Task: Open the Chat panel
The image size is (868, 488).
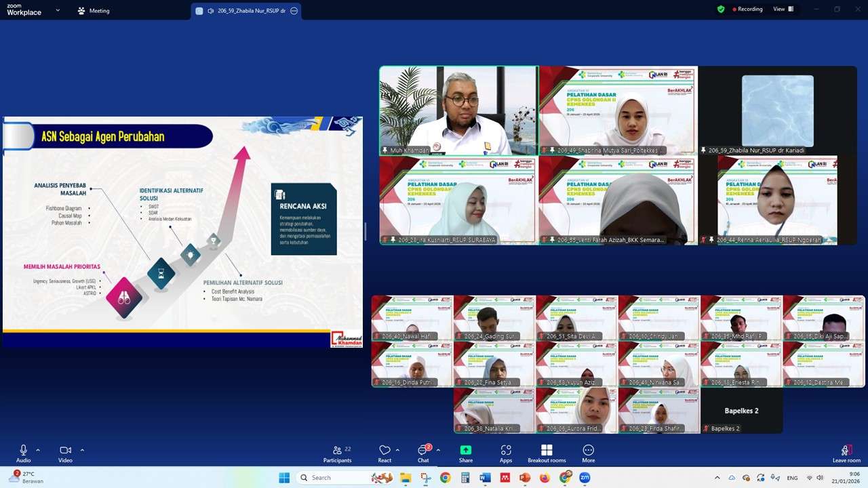Action: pos(423,452)
